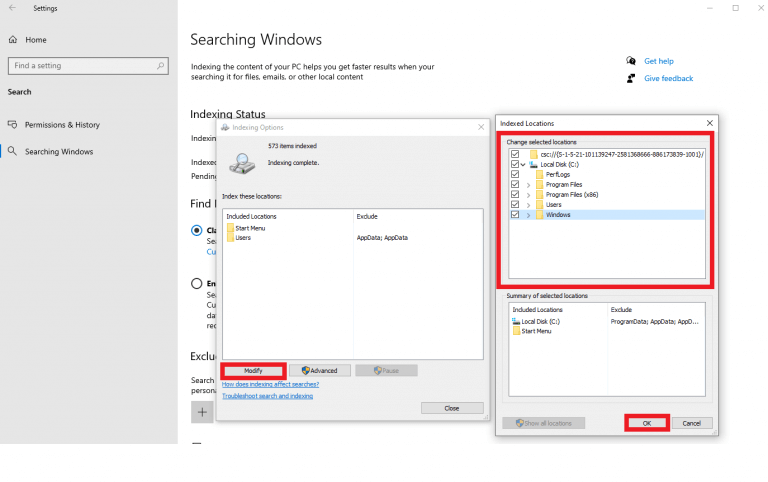Image resolution: width=768 pixels, height=482 pixels.
Task: Expand the Program Files (x86) tree node
Action: click(x=528, y=195)
